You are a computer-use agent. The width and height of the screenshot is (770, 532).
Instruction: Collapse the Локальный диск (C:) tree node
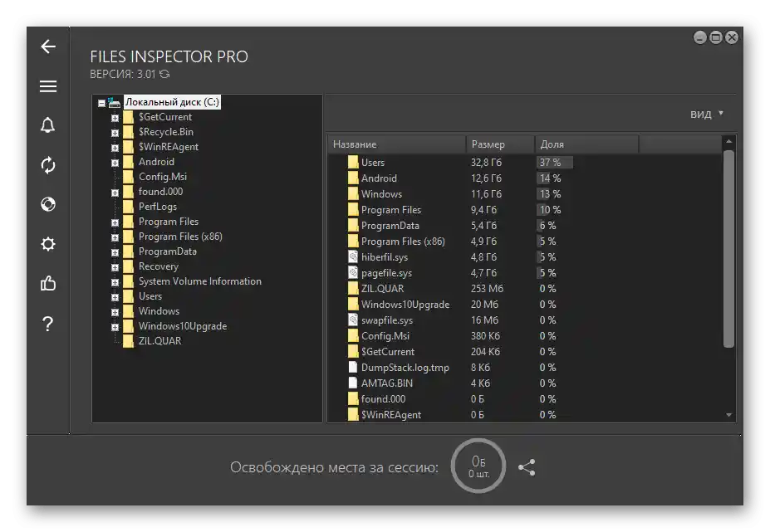[101, 103]
